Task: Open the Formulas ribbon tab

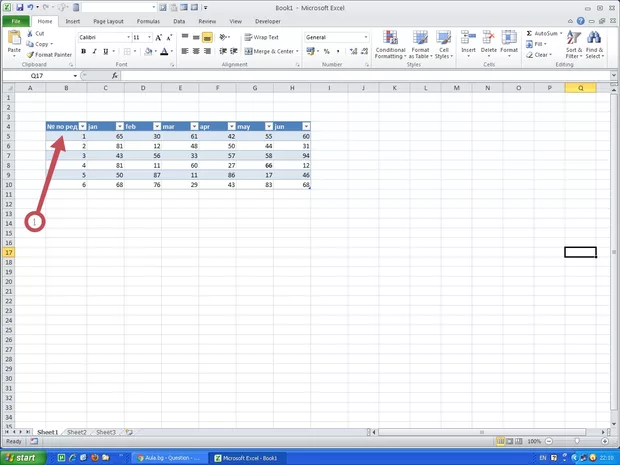Action: [x=148, y=20]
